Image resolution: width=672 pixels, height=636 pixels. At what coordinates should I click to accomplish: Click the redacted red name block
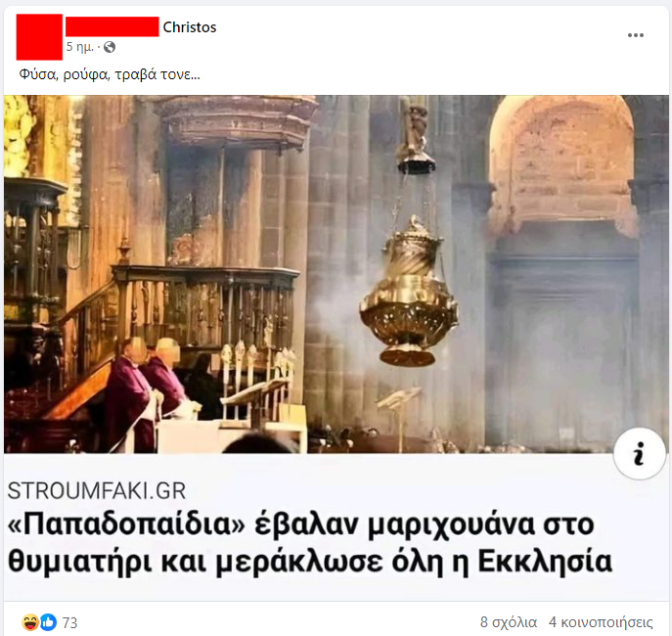click(112, 26)
